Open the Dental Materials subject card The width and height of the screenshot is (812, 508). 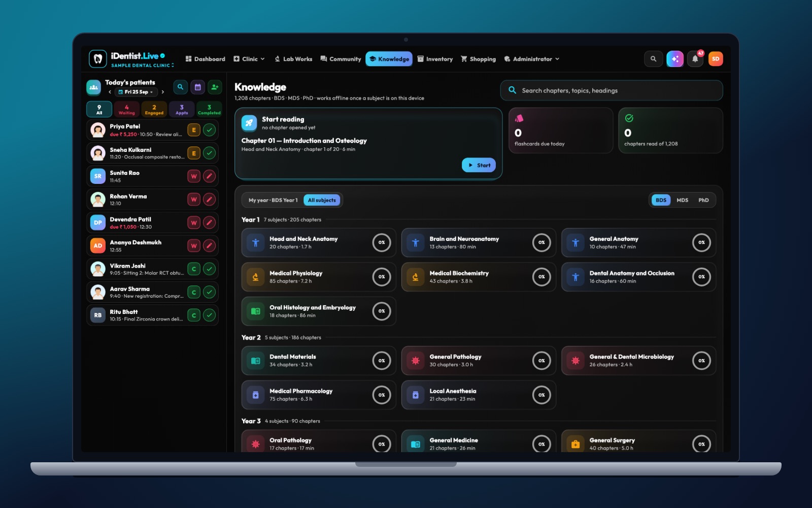tap(319, 361)
